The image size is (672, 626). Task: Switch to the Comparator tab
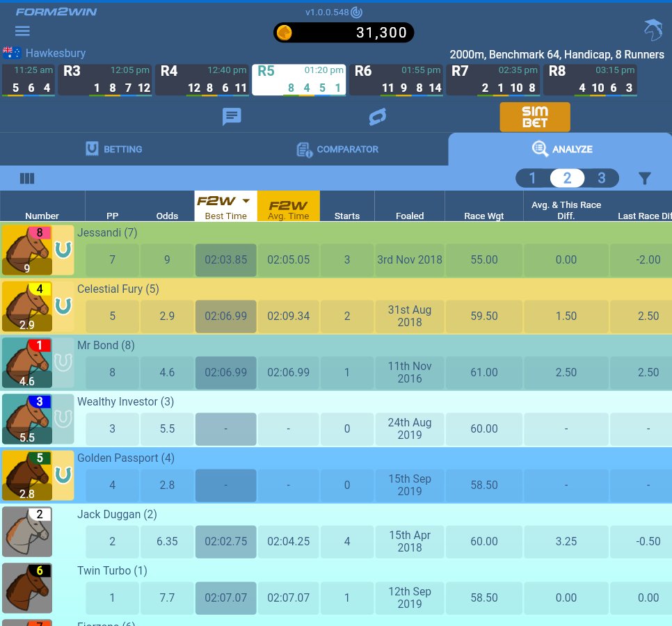point(337,150)
